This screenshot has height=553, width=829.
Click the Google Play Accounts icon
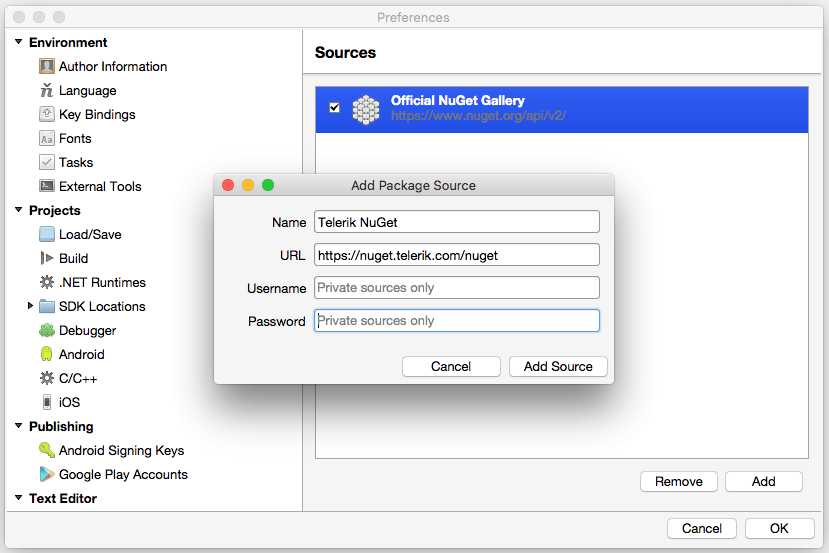tap(47, 474)
